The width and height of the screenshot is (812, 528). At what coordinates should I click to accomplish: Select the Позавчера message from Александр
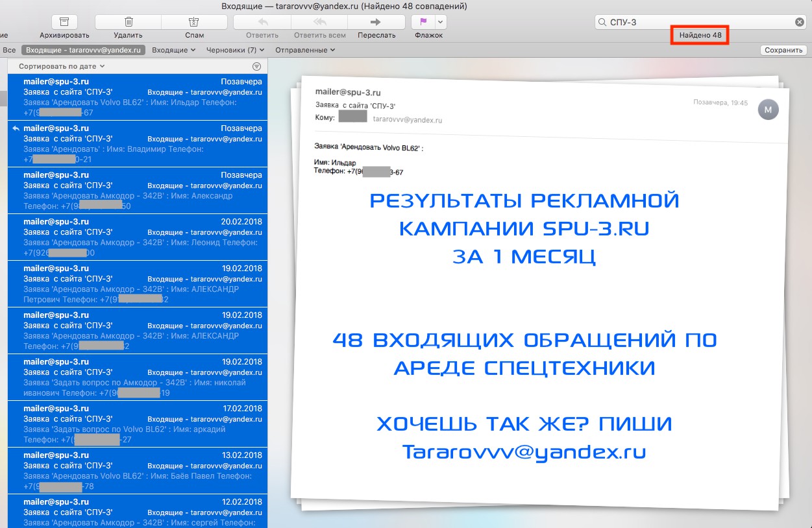coord(137,191)
